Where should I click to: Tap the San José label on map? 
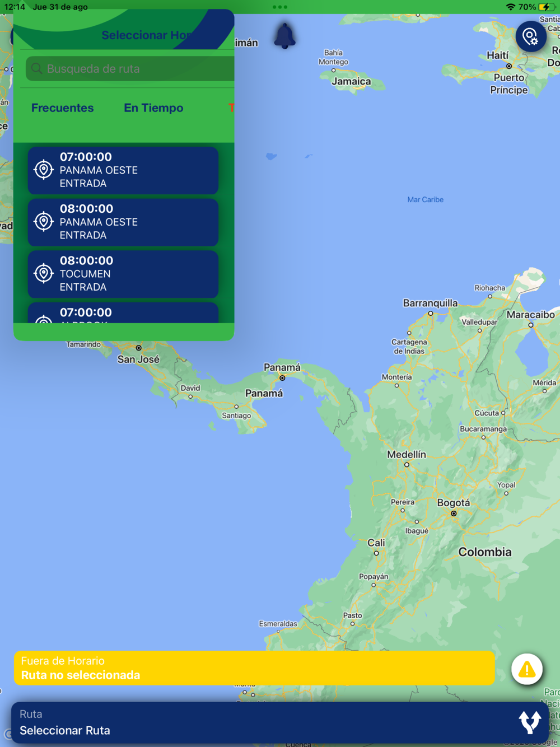click(x=138, y=359)
